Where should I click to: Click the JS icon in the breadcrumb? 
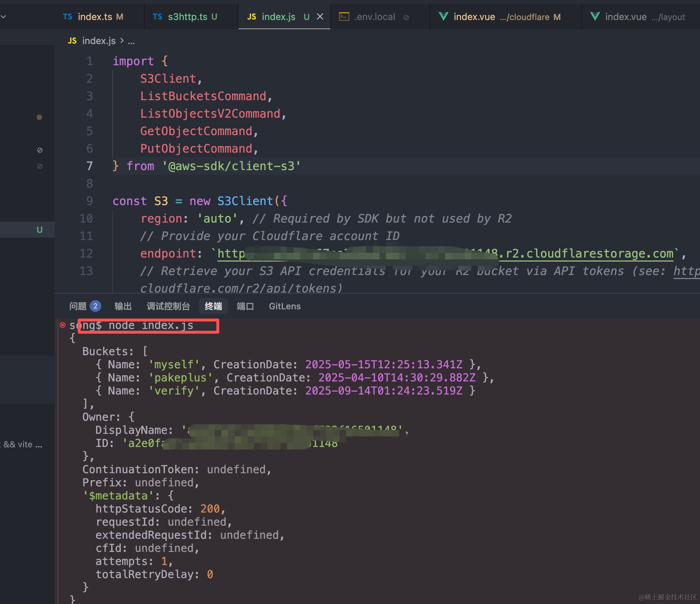[72, 41]
